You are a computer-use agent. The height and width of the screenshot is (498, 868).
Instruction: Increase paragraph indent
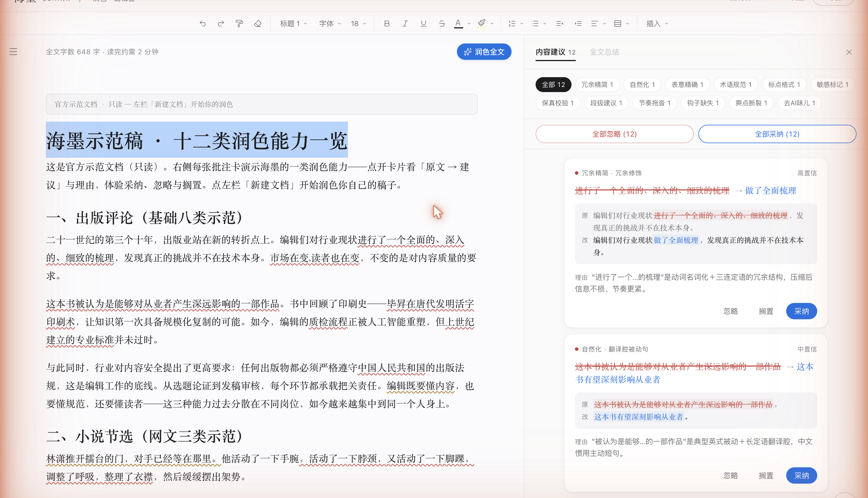pos(578,24)
